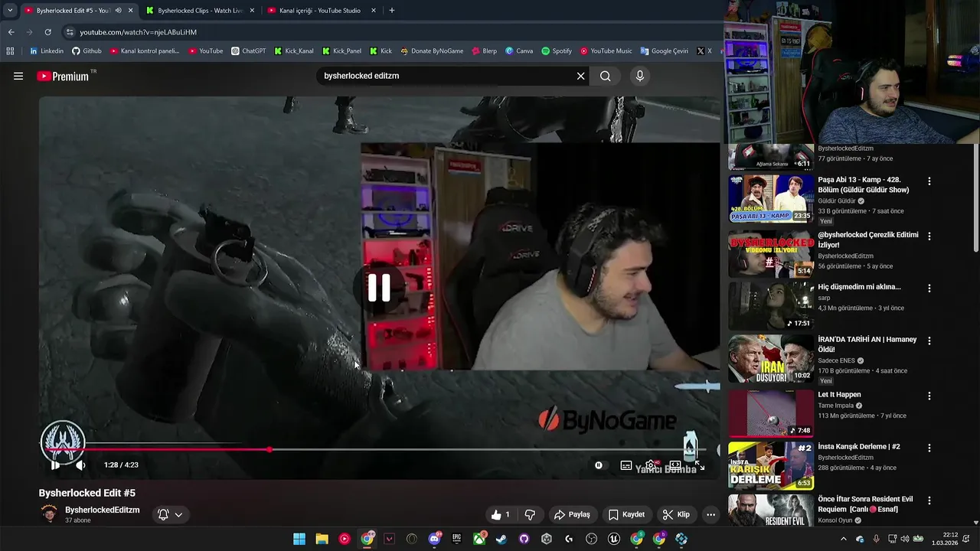Like the video with thumbs up

tap(501, 514)
